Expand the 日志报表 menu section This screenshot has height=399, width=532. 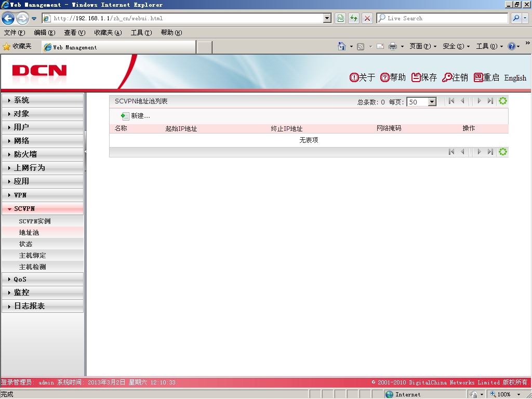click(x=43, y=306)
